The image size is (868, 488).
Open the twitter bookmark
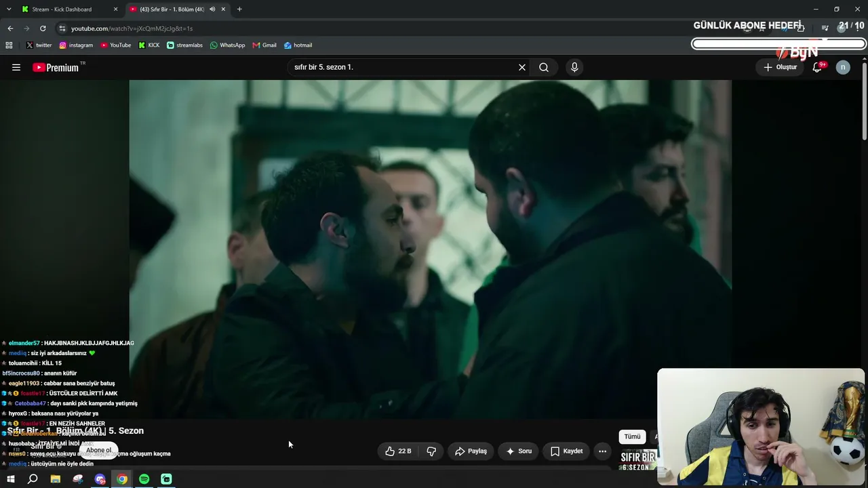[x=39, y=45]
